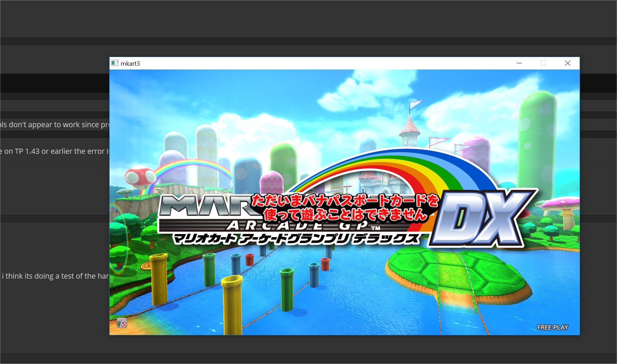Click the big DX logo
This screenshot has width=617, height=364.
(482, 218)
